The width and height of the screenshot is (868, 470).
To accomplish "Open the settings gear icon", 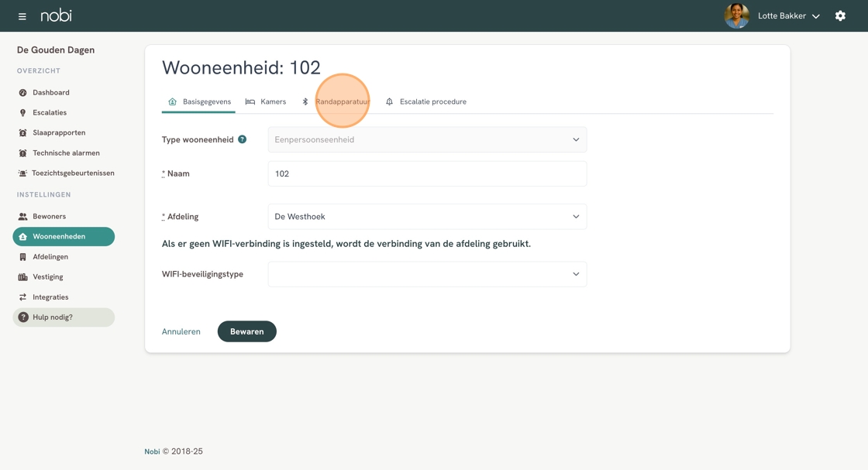I will pos(840,16).
